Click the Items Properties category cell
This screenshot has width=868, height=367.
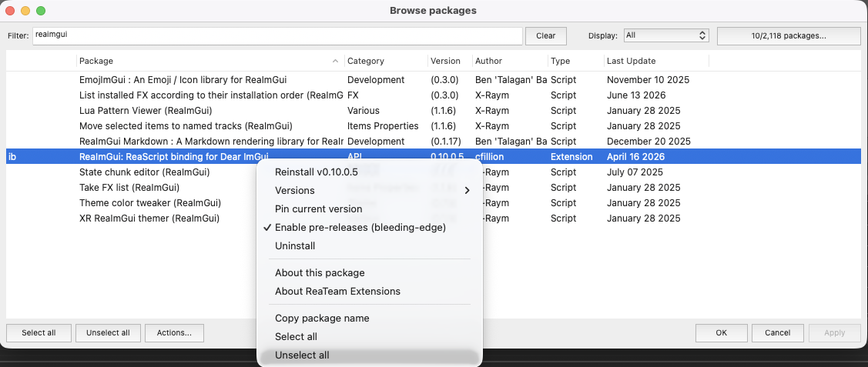pyautogui.click(x=383, y=126)
